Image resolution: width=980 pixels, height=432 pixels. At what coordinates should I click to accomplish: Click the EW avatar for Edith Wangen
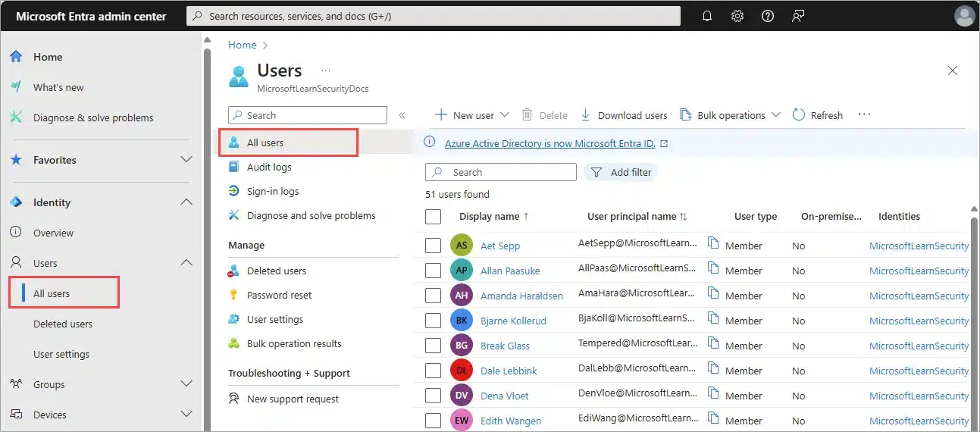461,420
